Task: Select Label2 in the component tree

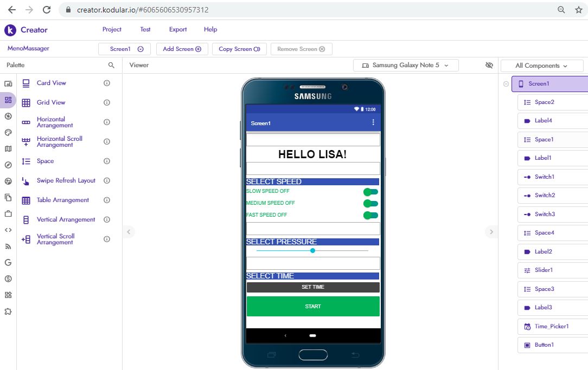Action: pyautogui.click(x=553, y=252)
